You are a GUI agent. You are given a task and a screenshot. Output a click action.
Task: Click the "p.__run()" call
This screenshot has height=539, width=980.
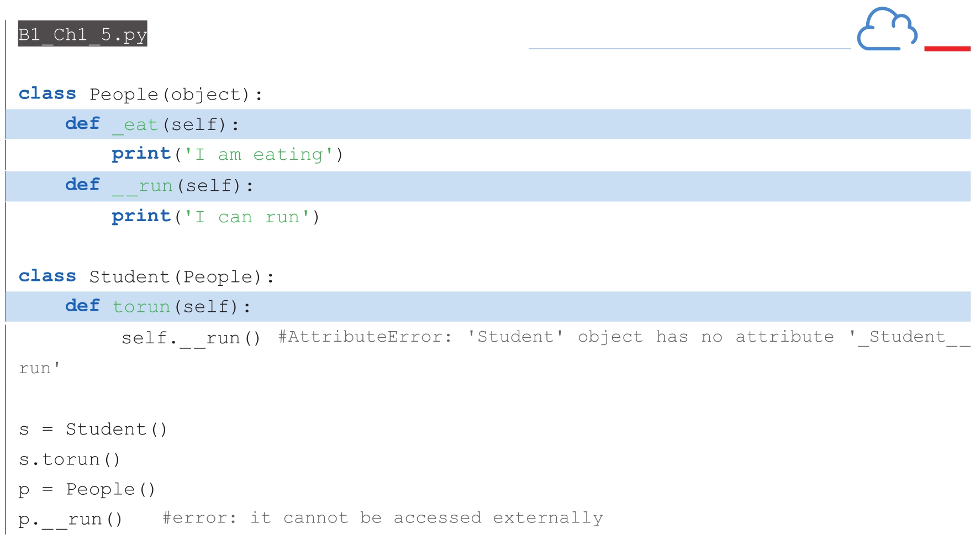pos(70,520)
